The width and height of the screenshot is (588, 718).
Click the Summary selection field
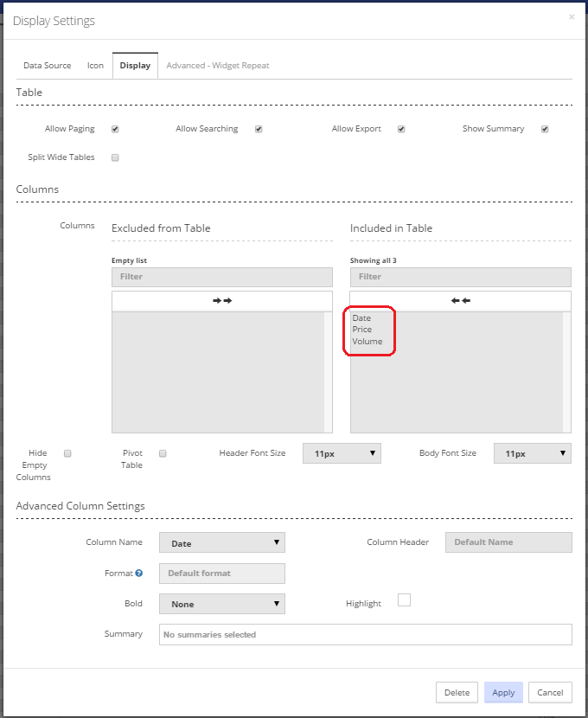[365, 634]
